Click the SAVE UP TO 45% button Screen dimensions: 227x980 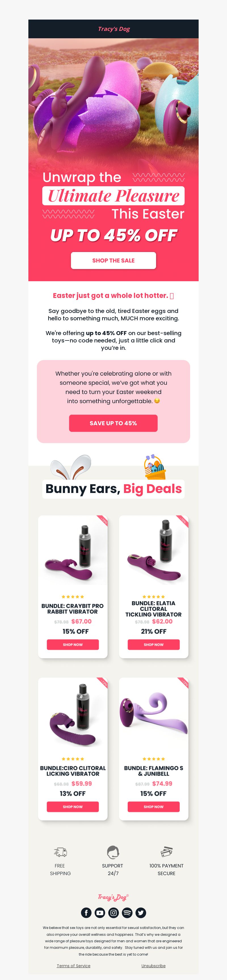[113, 423]
